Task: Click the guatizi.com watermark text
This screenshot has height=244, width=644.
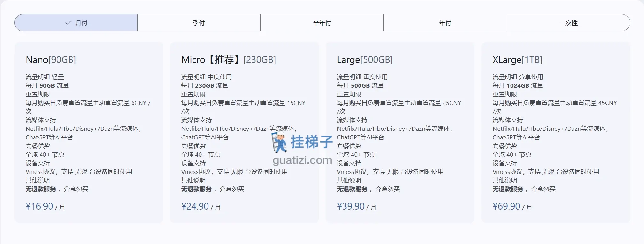Action: coord(302,160)
